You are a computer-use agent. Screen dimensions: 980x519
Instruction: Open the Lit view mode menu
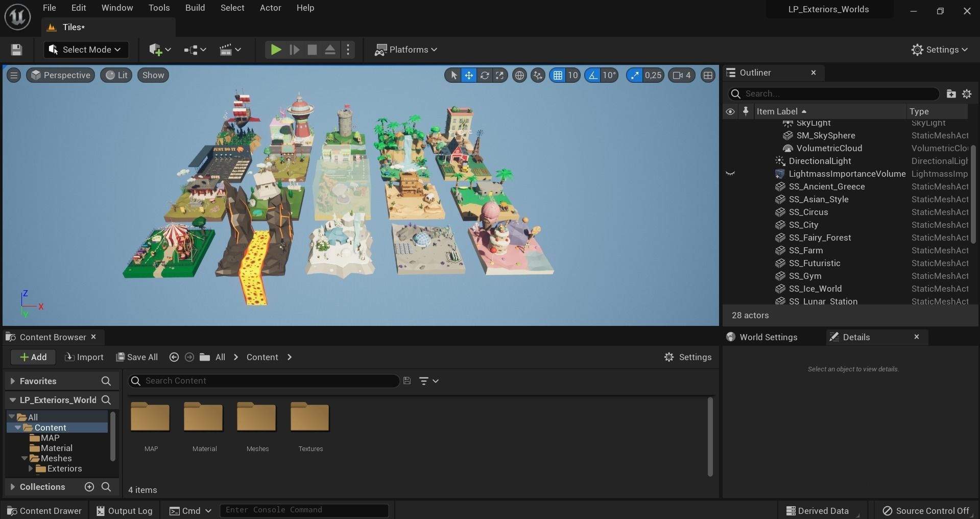tap(116, 75)
